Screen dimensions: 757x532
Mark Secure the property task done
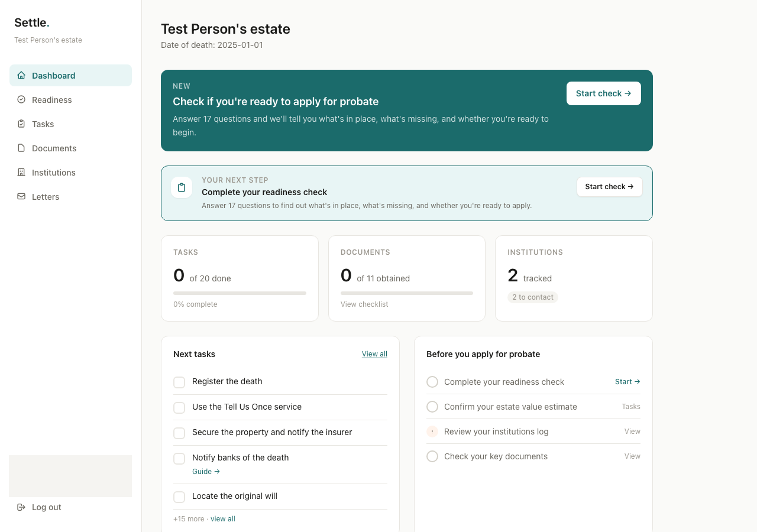pos(179,433)
